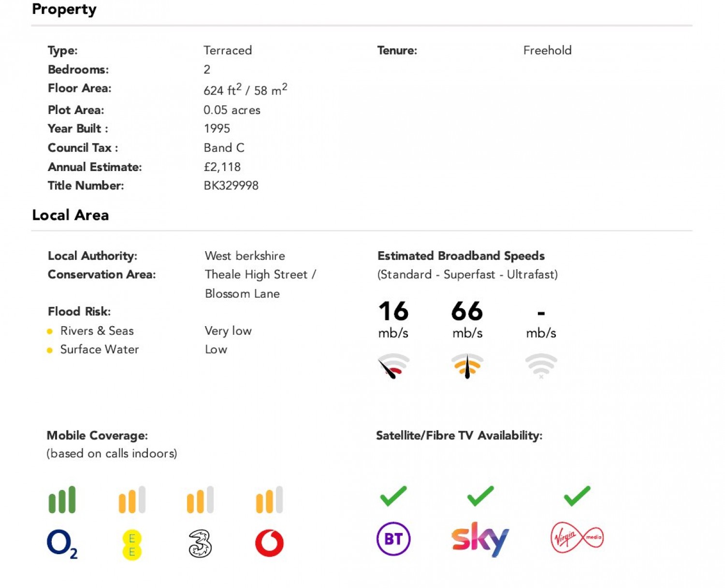Click the O2 green signal bars
725x588 pixels.
click(62, 500)
